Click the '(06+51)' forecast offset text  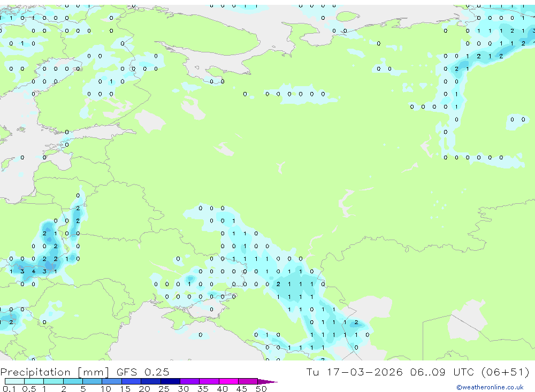tap(505, 372)
